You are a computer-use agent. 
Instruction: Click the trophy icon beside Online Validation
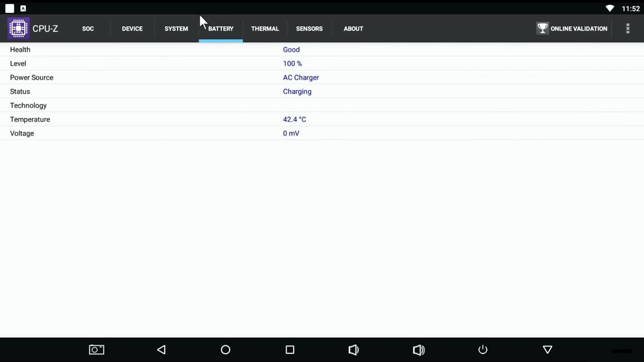pos(542,28)
